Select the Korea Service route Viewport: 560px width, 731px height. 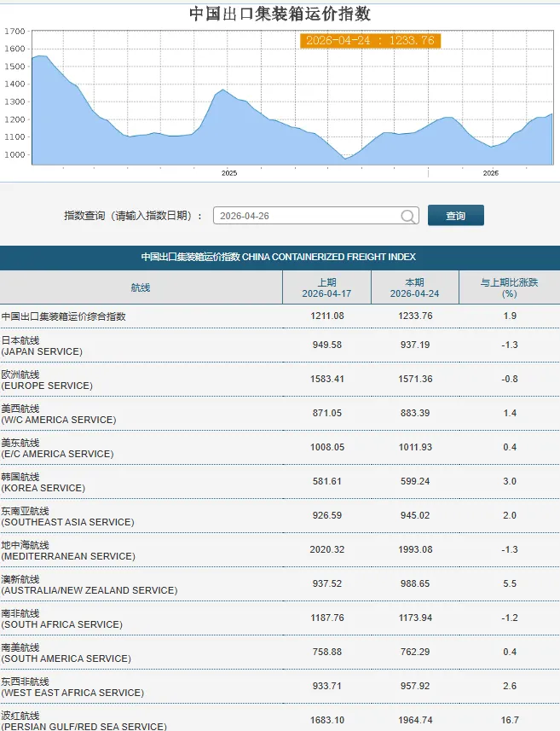pos(43,482)
